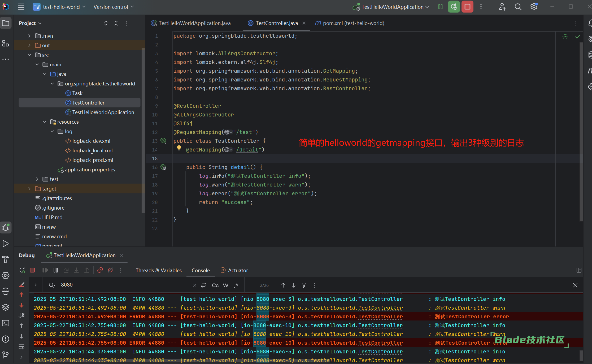The height and width of the screenshot is (364, 592).
Task: Click View Breakpoints icon
Action: click(x=100, y=270)
